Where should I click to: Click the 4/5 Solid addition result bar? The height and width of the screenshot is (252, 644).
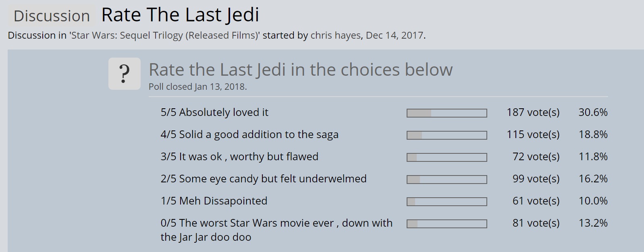tap(447, 135)
